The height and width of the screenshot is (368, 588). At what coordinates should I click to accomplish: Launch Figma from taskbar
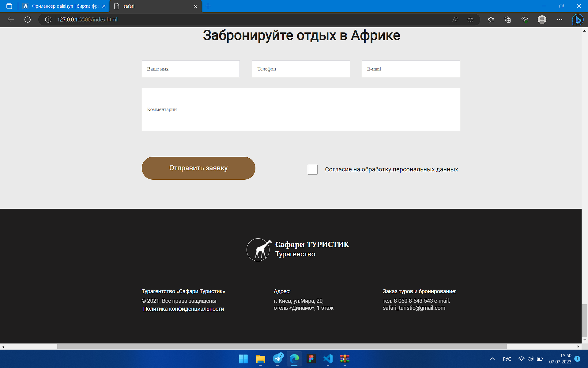coord(311,358)
